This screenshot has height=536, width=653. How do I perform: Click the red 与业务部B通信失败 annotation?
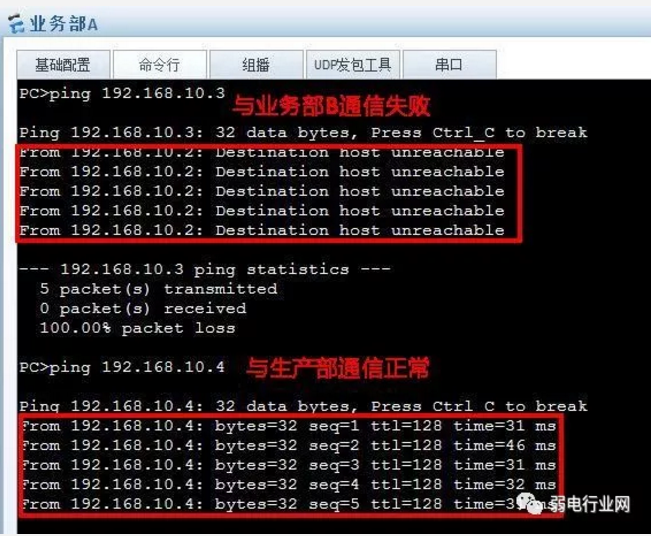[331, 106]
